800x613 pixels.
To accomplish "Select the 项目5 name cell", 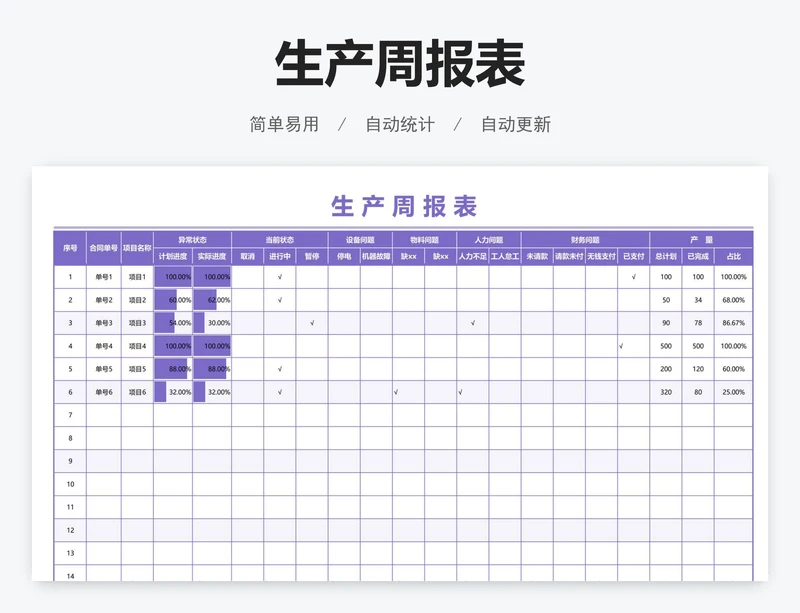I will 137,369.
